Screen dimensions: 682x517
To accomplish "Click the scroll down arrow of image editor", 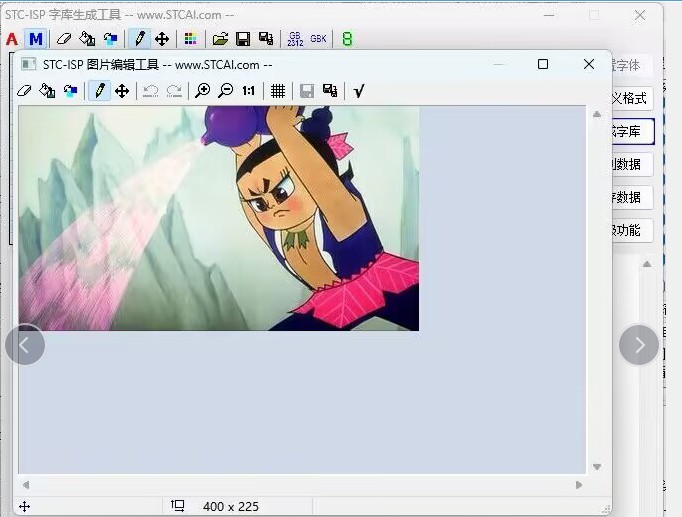I will click(x=597, y=467).
